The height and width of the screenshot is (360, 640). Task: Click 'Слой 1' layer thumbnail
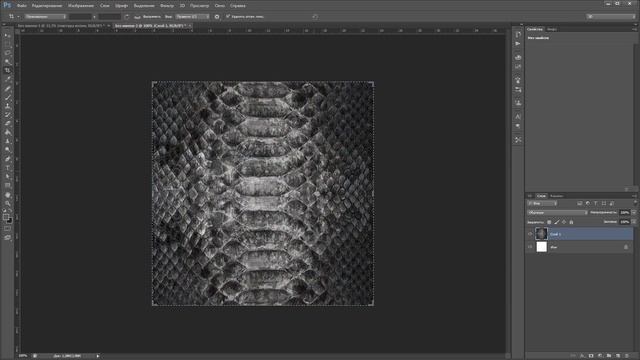541,234
